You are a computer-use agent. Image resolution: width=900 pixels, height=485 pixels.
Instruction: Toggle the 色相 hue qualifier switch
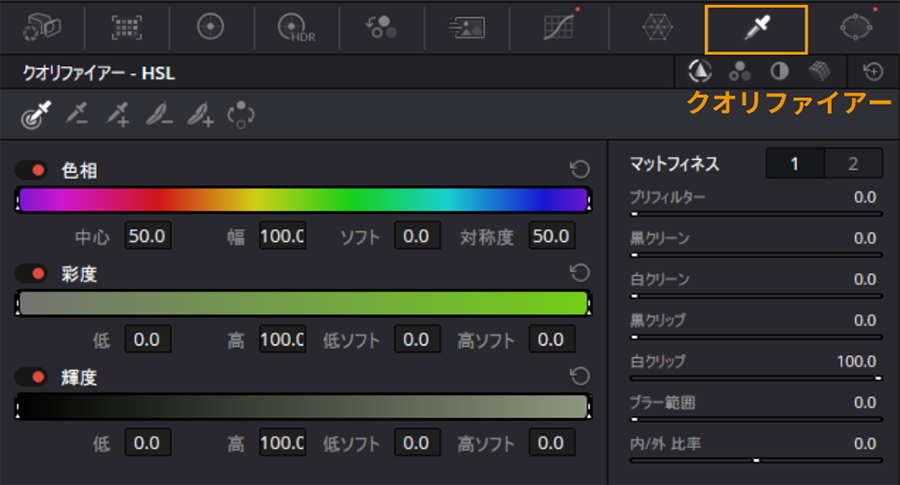[x=31, y=170]
